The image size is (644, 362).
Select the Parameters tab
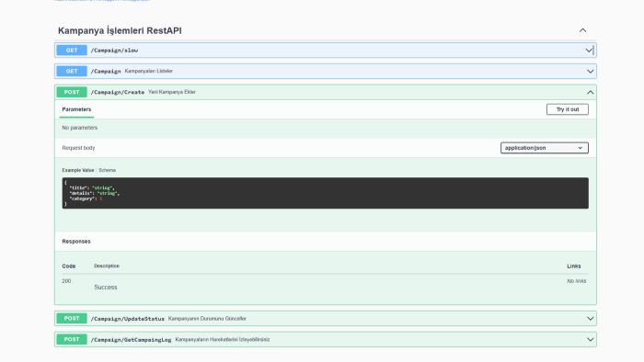(x=76, y=109)
